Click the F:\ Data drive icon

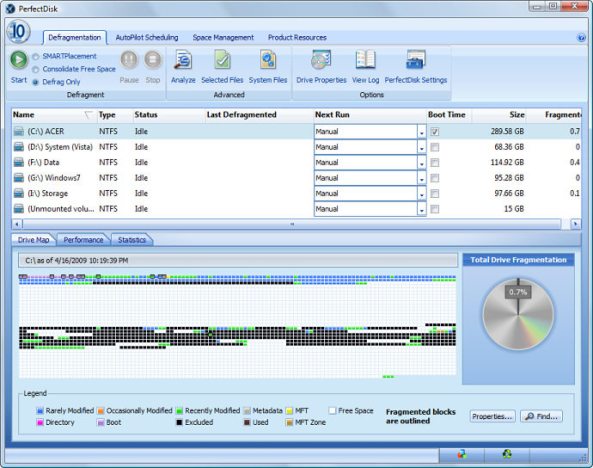(19, 162)
